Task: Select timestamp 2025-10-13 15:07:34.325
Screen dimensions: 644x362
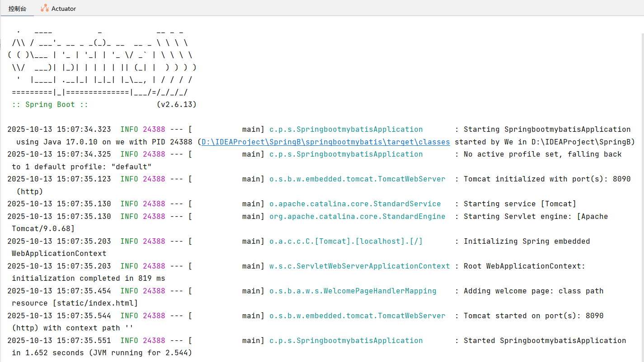Action: coord(59,154)
